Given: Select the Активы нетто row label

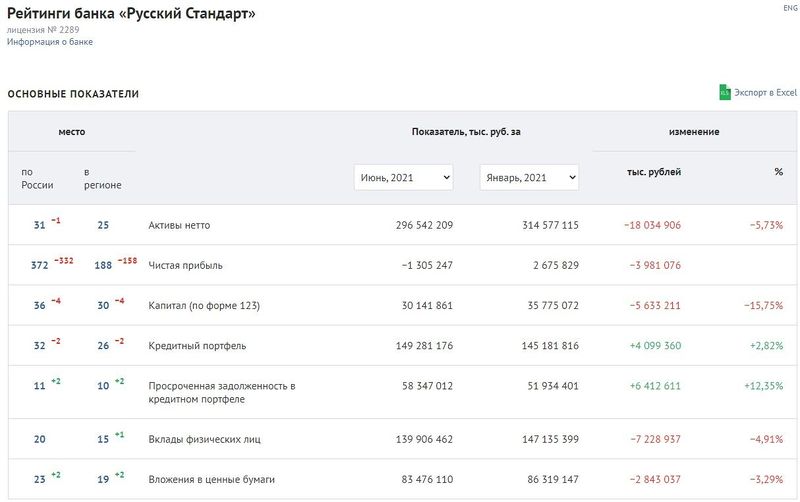Looking at the screenshot, I should point(179,225).
